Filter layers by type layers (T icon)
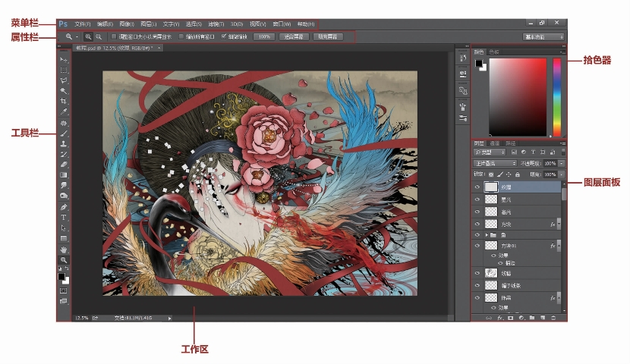The height and width of the screenshot is (364, 630). (533, 152)
